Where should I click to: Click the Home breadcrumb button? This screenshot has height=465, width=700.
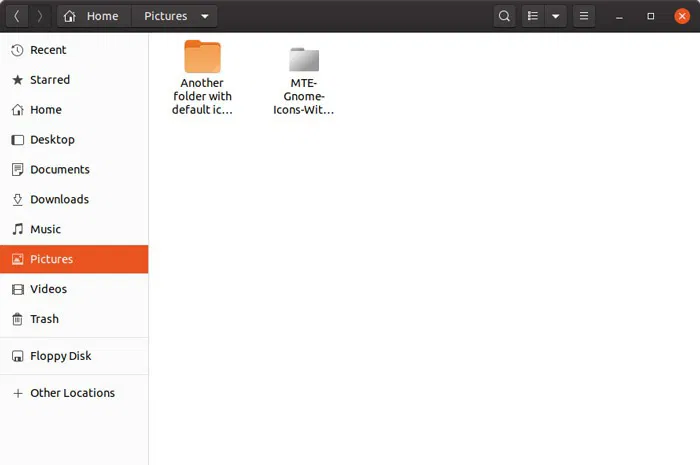94,16
